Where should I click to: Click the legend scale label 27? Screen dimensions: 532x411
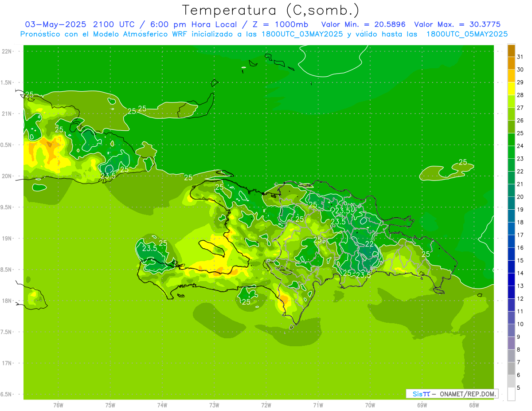pyautogui.click(x=520, y=108)
